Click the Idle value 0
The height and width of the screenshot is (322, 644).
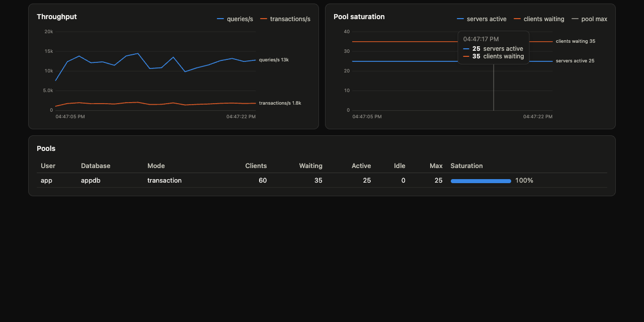(x=404, y=180)
